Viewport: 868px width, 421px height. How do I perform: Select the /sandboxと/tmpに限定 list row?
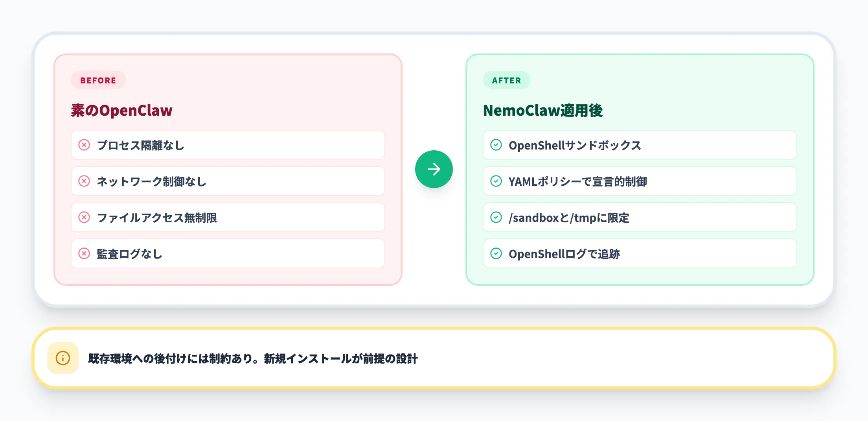[640, 217]
